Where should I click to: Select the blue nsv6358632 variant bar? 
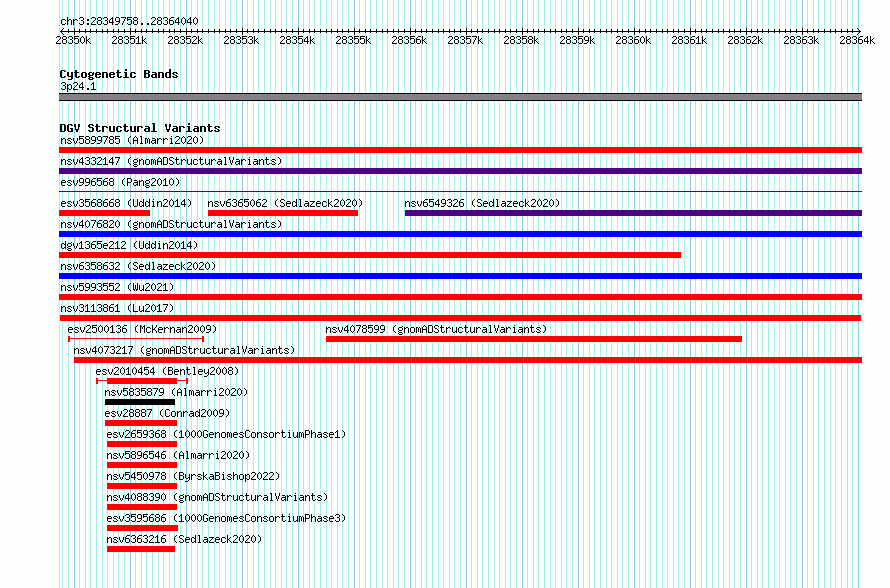(x=460, y=276)
